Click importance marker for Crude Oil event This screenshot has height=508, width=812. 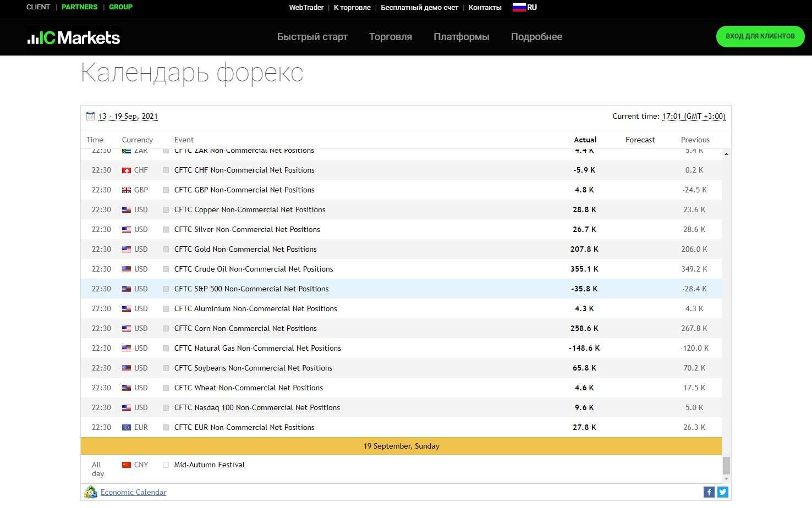[166, 269]
